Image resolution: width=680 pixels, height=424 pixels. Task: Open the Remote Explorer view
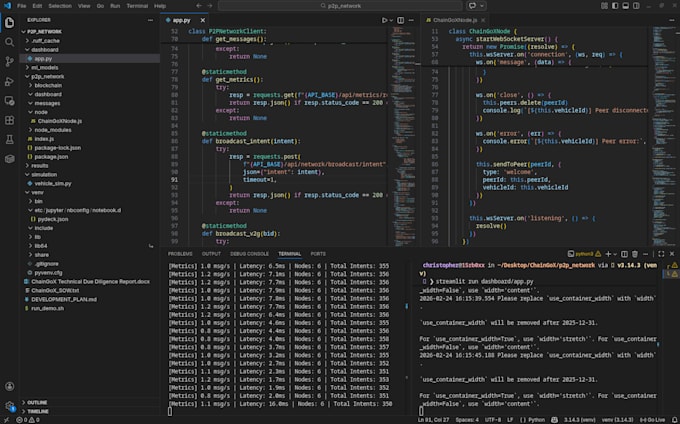[9, 101]
